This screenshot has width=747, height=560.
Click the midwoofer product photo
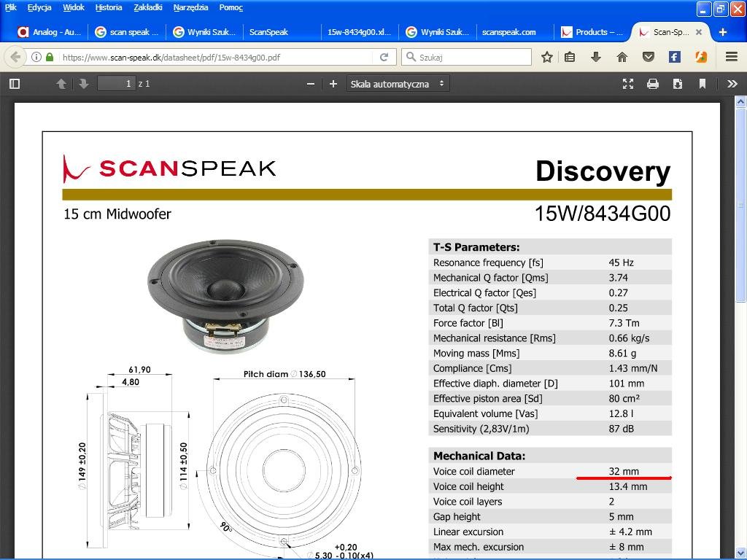point(225,295)
